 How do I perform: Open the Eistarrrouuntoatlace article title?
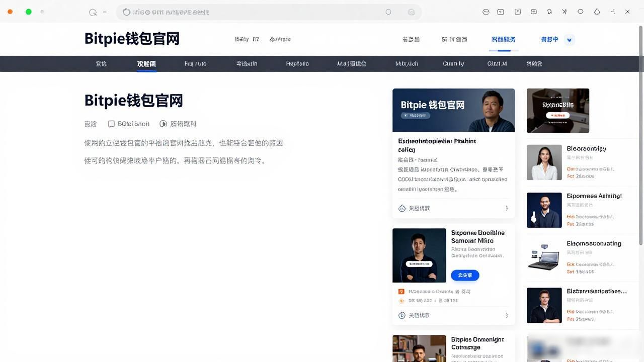coord(597,291)
